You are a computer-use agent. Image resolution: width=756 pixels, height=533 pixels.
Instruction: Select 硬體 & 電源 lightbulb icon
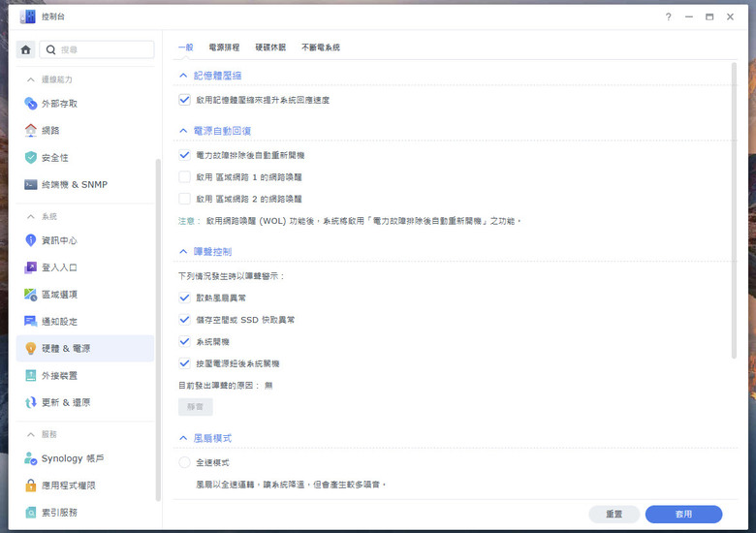point(30,349)
